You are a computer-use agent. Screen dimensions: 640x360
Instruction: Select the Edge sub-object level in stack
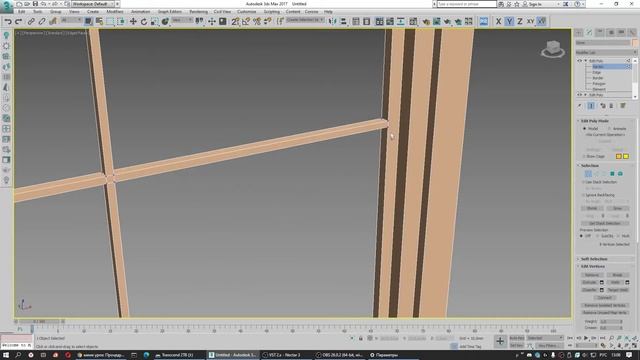(597, 72)
